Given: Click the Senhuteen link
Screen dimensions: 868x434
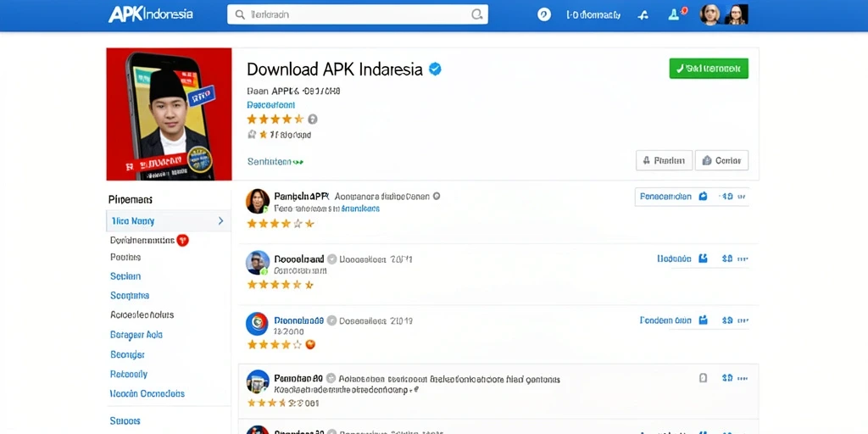Looking at the screenshot, I should [x=269, y=162].
